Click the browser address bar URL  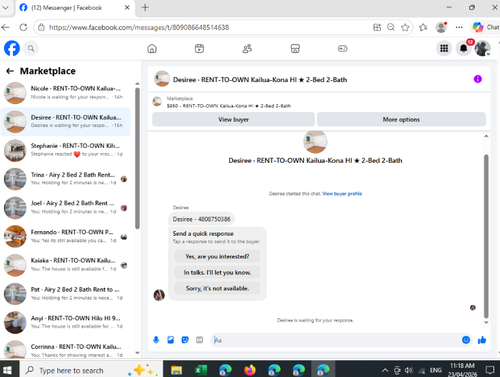139,27
